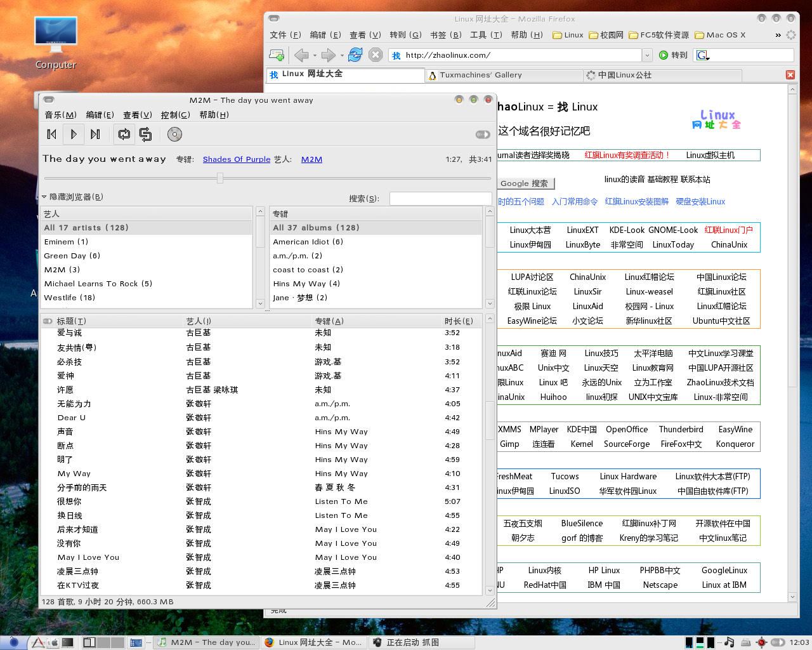
Task: Collapse the 隐藏浏览器(B) browser expander
Action: (72, 197)
